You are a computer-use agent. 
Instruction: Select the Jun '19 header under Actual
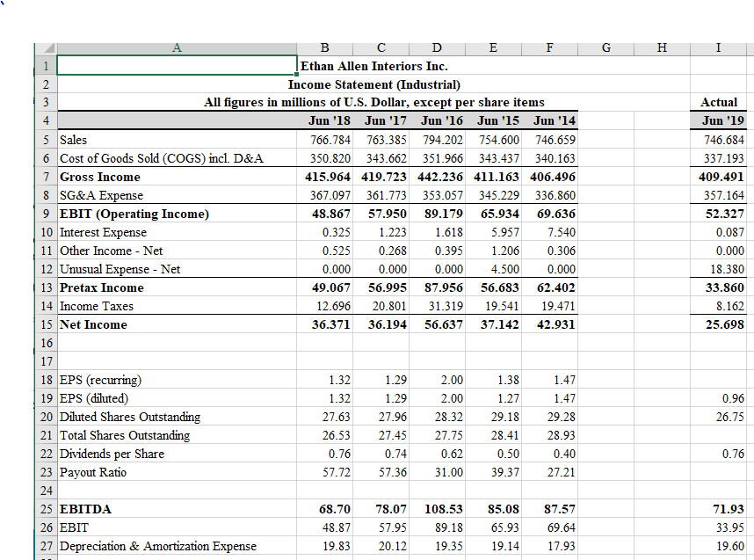pyautogui.click(x=717, y=120)
